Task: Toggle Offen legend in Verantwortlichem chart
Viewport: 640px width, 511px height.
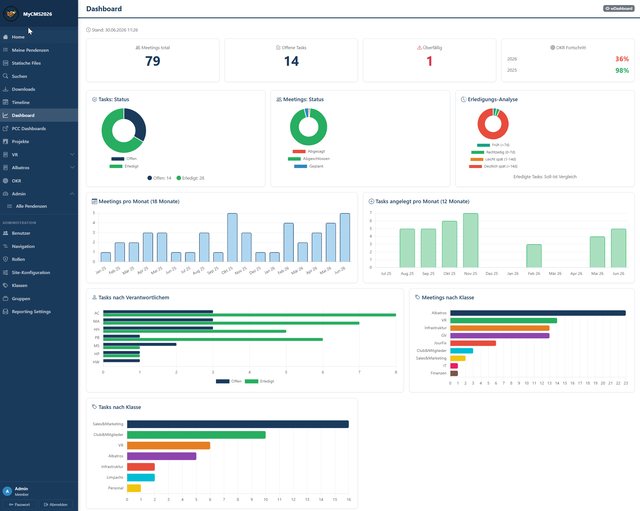Action: pos(229,381)
